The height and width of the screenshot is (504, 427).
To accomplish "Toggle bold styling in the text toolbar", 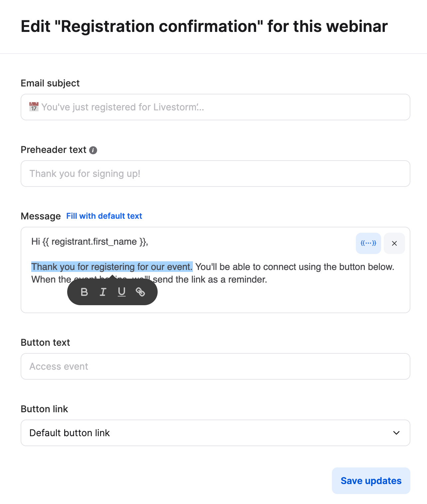I will coord(84,292).
